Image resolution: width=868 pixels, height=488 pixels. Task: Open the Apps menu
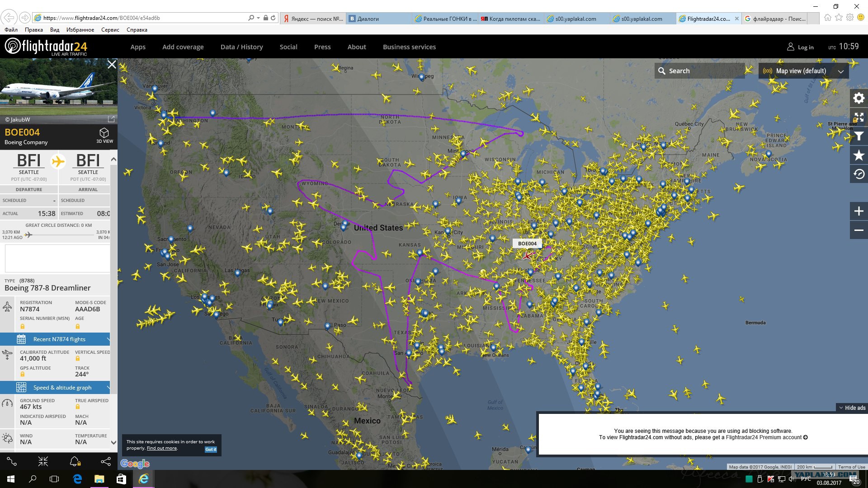tap(138, 47)
